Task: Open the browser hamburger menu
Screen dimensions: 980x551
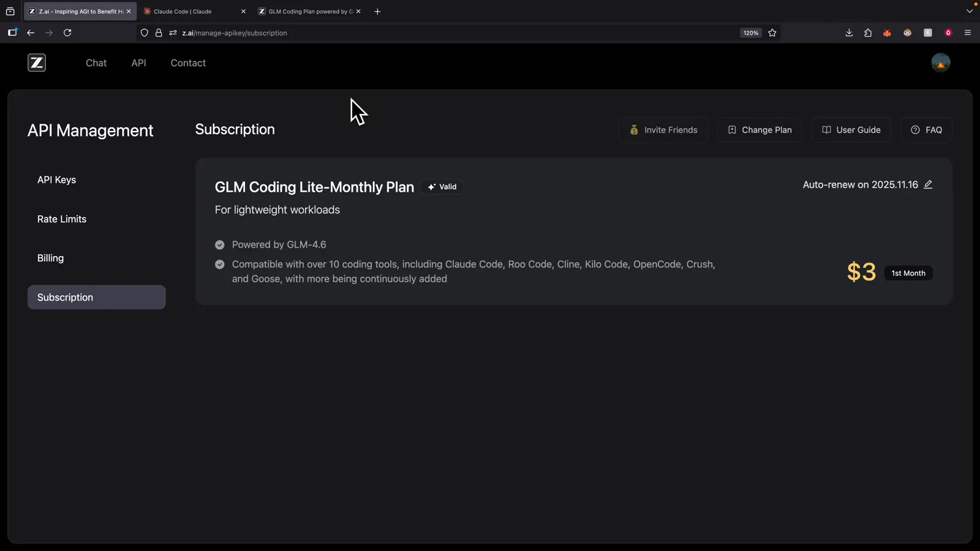Action: pyautogui.click(x=968, y=33)
